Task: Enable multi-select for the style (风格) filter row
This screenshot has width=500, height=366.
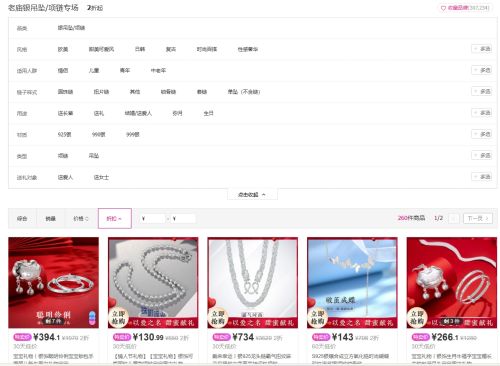Action: point(481,49)
